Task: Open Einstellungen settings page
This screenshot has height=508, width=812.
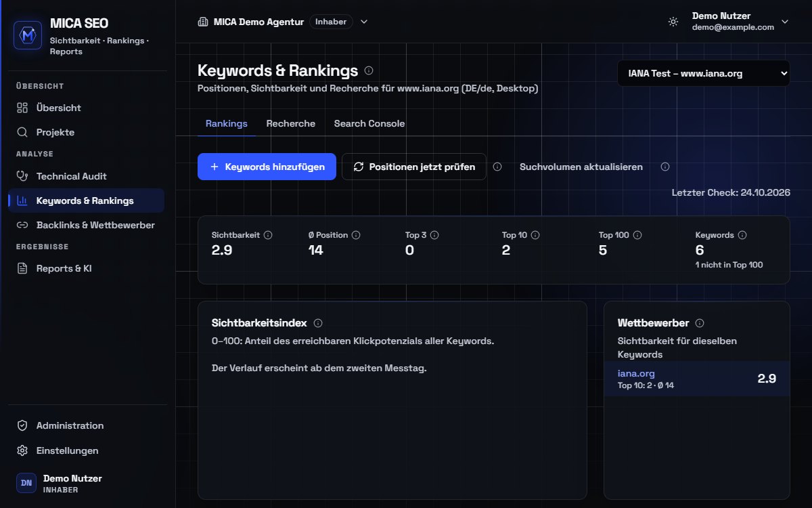Action: [86, 450]
